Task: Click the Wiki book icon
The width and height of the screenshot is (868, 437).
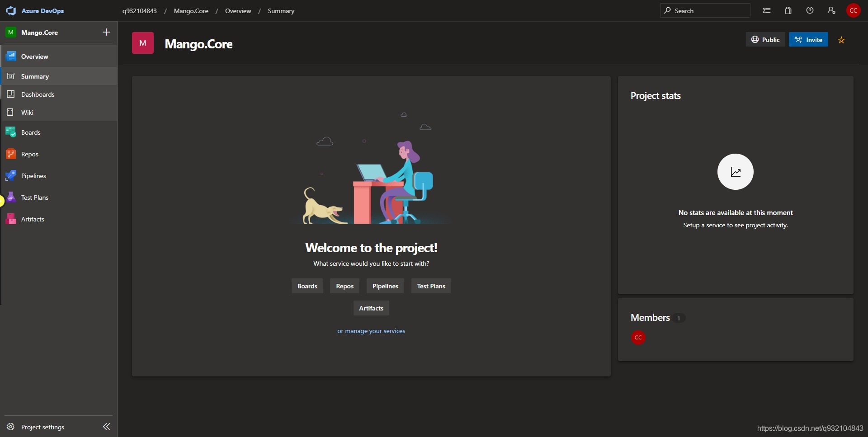Action: [x=11, y=112]
